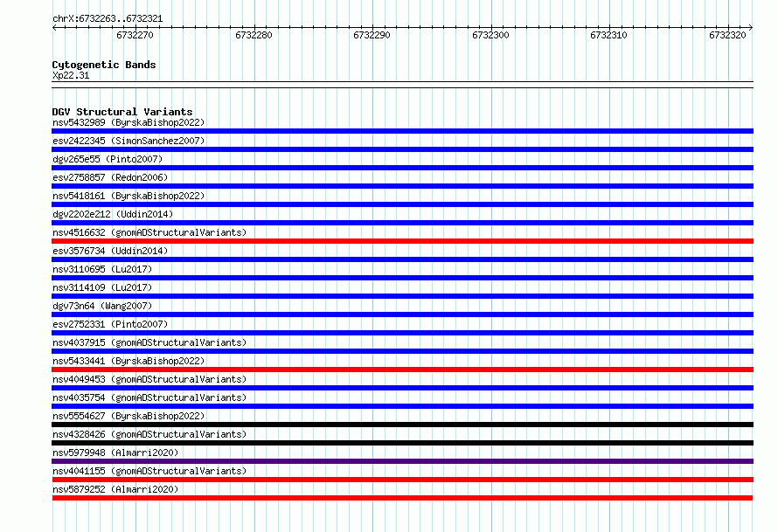Click the esv2758857 (Redon2006) label
778x532 pixels.
(110, 177)
